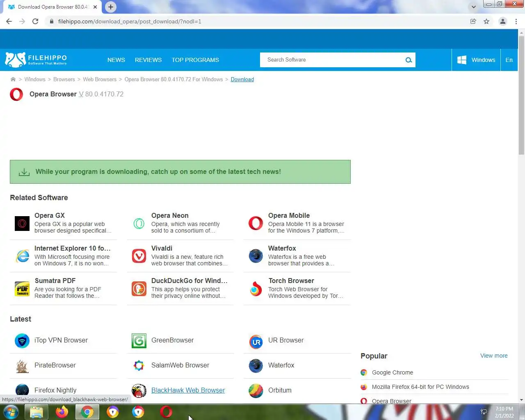
Task: Click the page vertical scrollbar thumb
Action: pos(521,95)
